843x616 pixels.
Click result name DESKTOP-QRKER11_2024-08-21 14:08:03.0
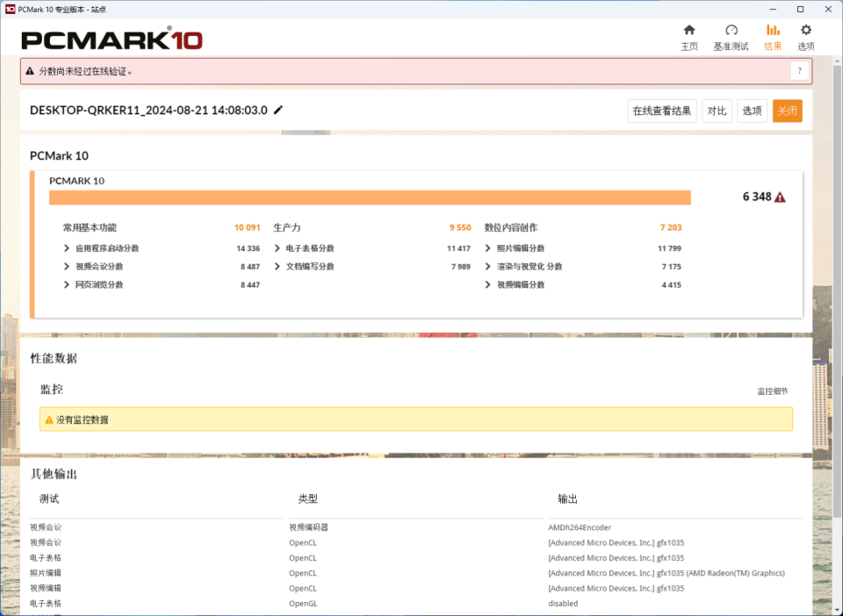[148, 110]
